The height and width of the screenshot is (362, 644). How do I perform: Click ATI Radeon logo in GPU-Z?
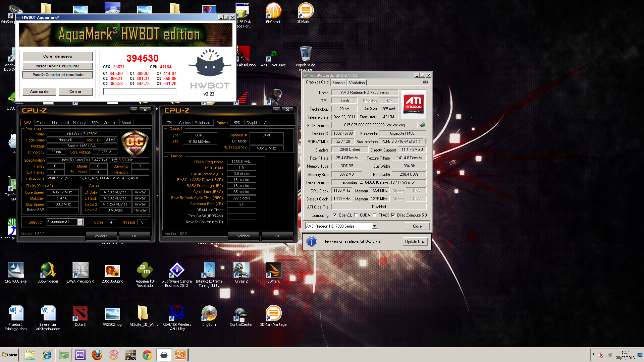414,104
